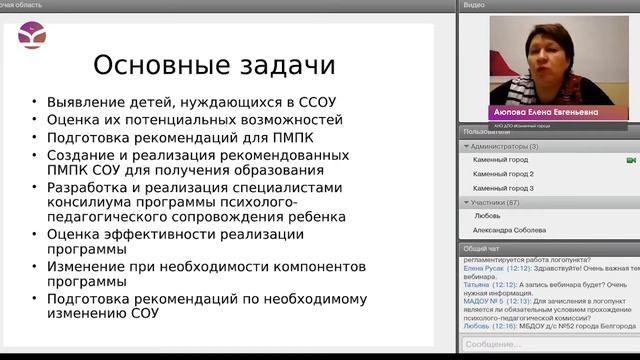Screen dimensions: 640x360
Task: Click chat message А запись вебинара будет?
Action: coord(562,285)
